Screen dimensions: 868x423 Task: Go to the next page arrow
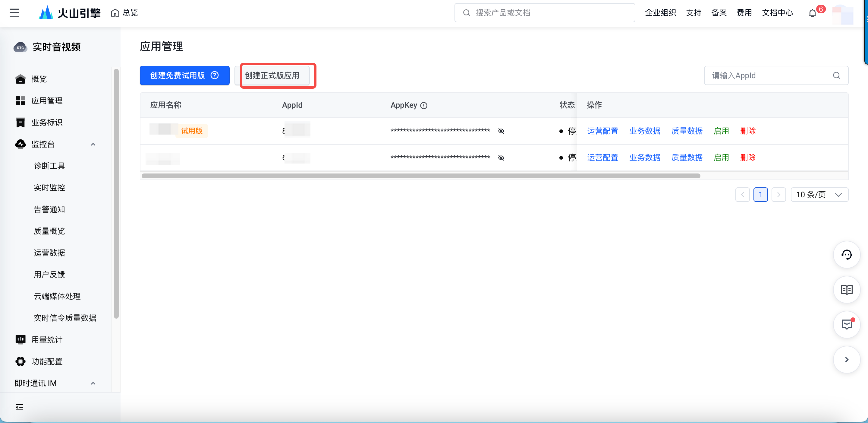point(778,195)
